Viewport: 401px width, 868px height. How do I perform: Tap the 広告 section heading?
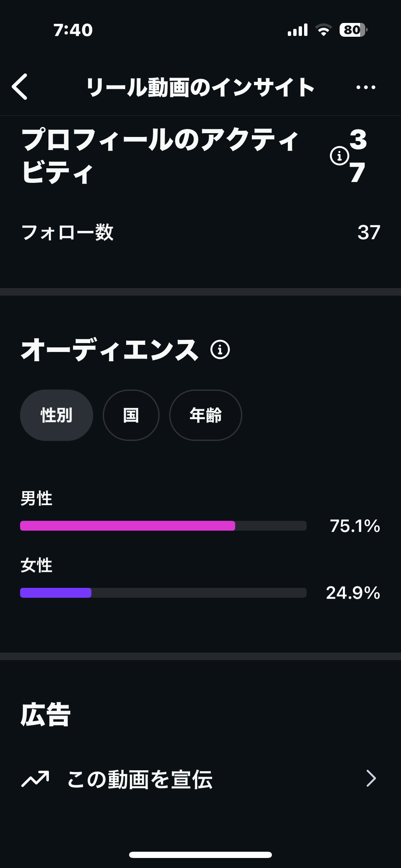pos(46,714)
